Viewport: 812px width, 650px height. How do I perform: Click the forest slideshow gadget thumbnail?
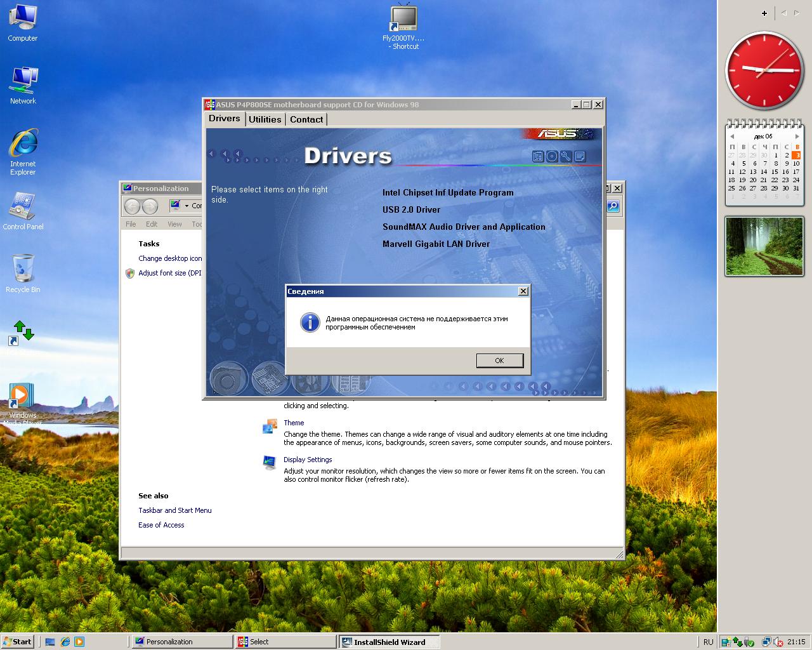point(764,246)
